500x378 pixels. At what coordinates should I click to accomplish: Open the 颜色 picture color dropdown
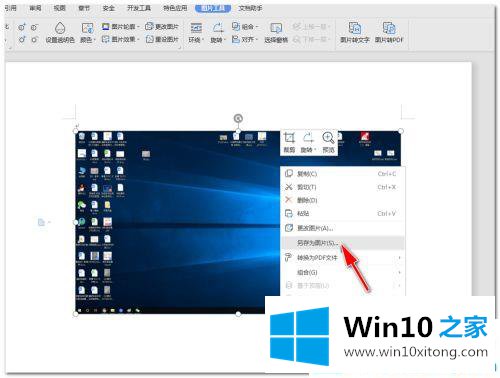pyautogui.click(x=88, y=33)
